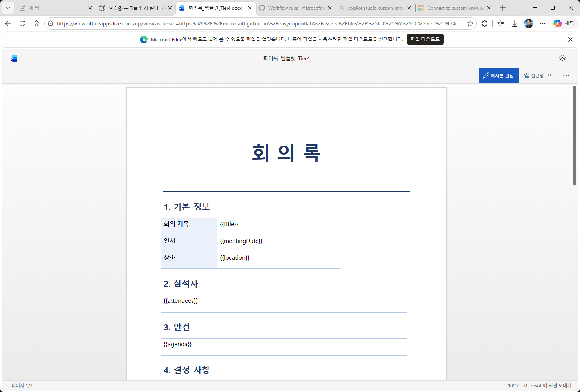Screen dimensions: 580x392
Task: Close the 실습④ Tier 4 tab
Action: (170, 8)
